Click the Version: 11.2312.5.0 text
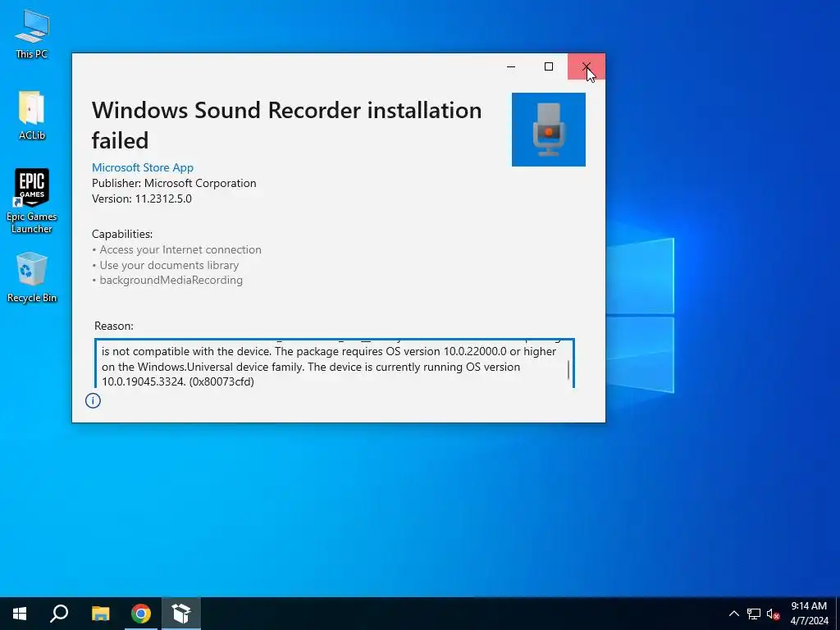 (141, 199)
